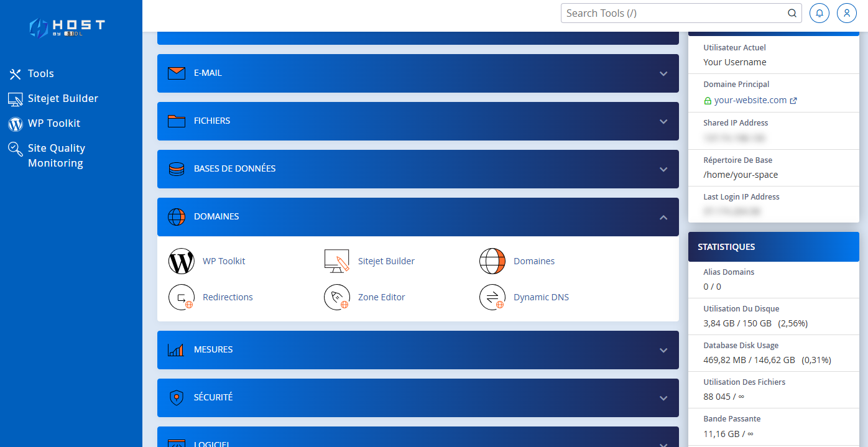The image size is (868, 447).
Task: Click the Domaines text link
Action: pos(534,261)
